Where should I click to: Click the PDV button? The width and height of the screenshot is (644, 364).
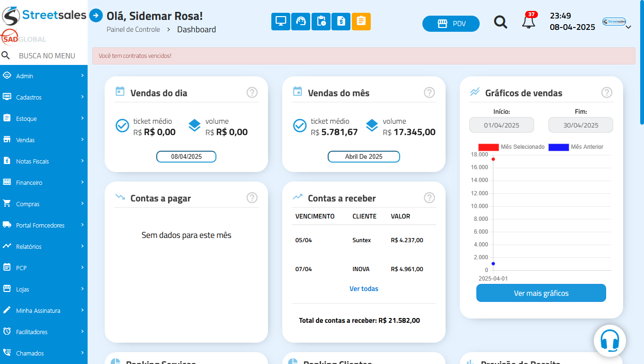[x=451, y=23]
